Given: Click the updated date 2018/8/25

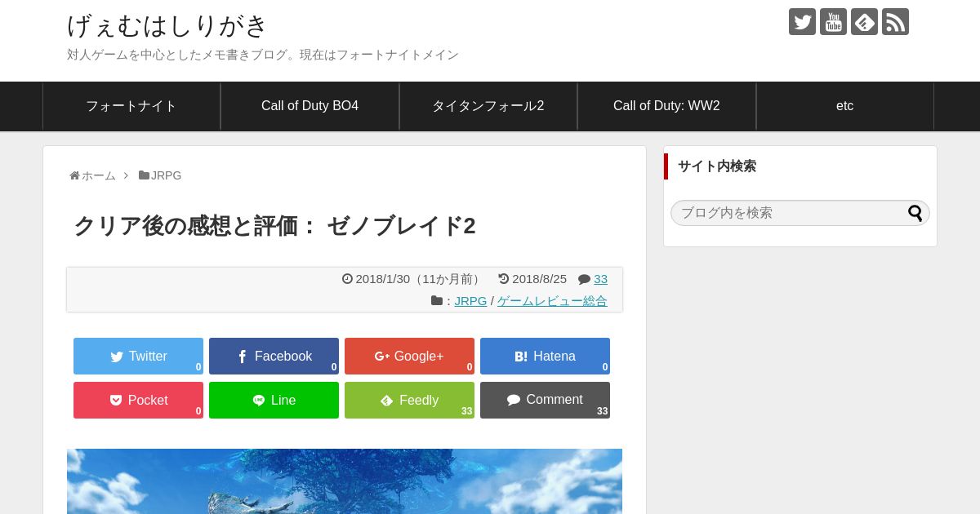Looking at the screenshot, I should coord(539,279).
